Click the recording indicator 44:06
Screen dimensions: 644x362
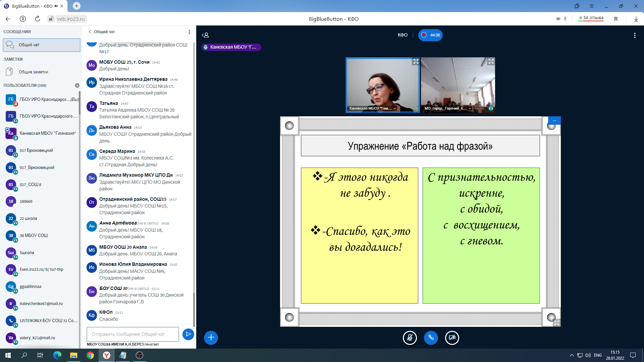430,35
